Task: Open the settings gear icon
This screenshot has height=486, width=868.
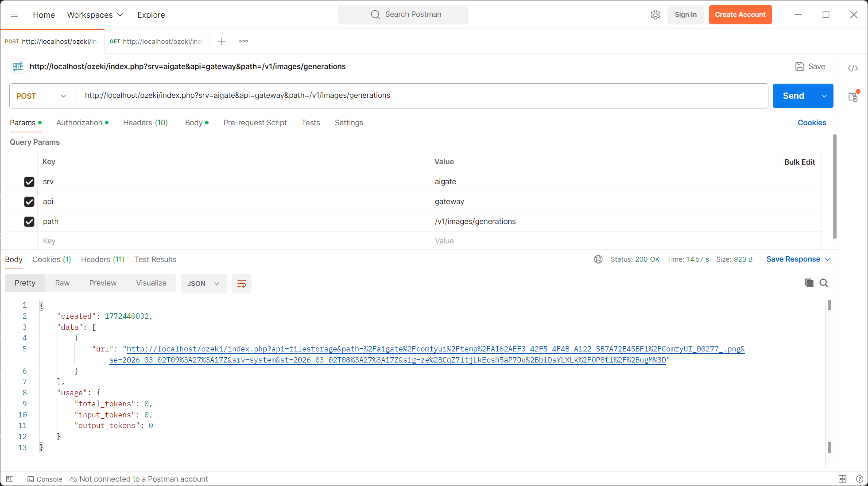Action: [x=655, y=15]
